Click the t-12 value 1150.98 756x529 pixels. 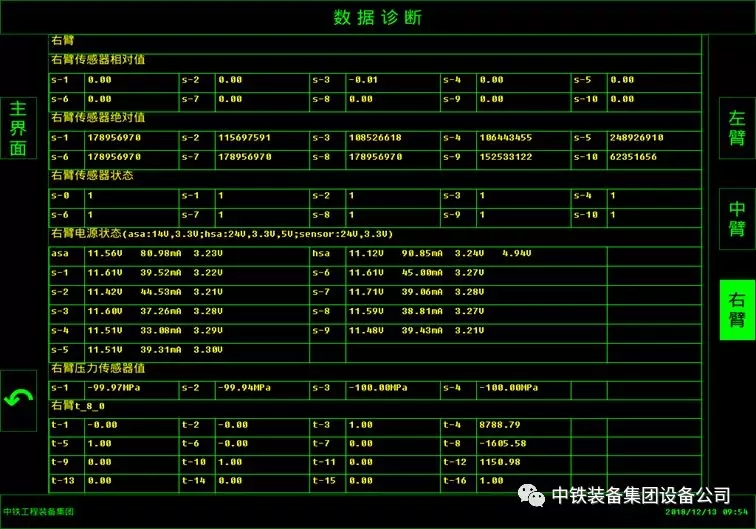pyautogui.click(x=500, y=462)
